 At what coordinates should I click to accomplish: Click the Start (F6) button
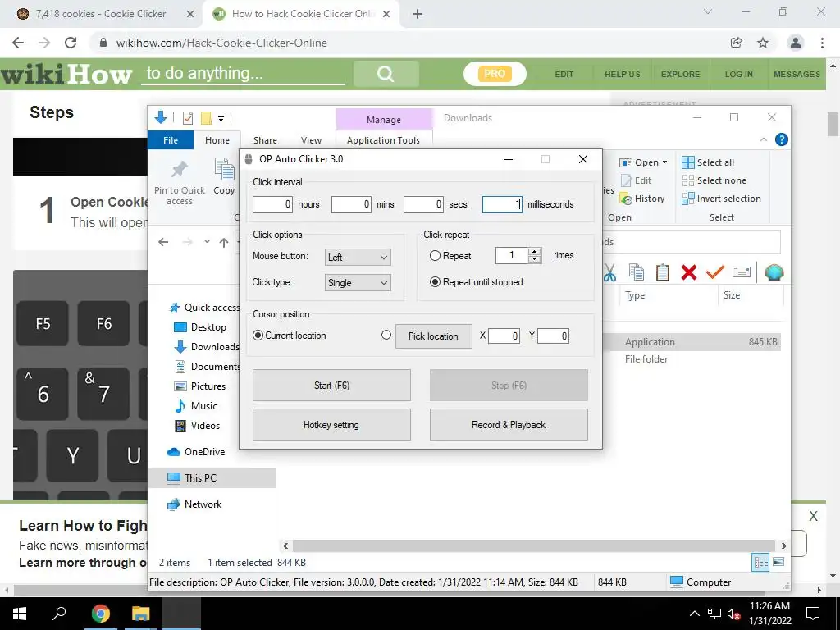331,386
